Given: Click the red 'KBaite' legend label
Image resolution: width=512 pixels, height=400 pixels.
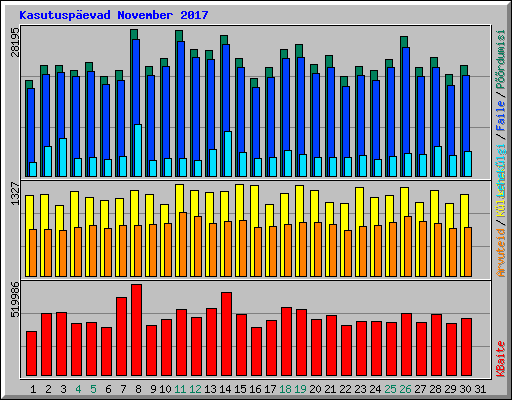Looking at the screenshot, I should click(x=501, y=359).
